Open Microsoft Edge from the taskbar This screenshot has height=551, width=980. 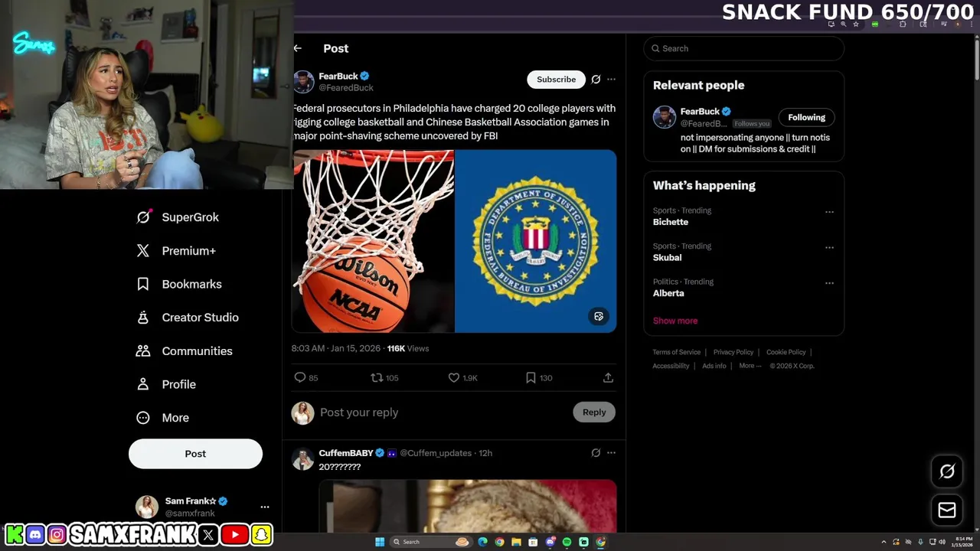482,542
